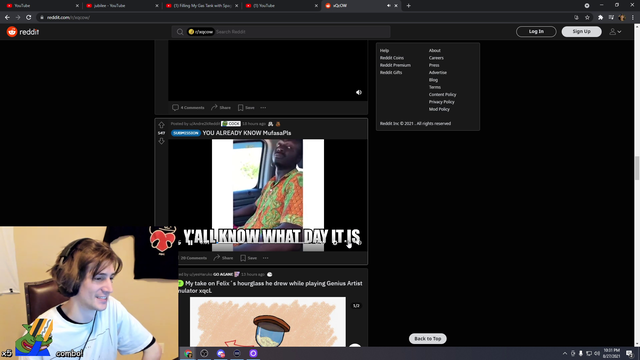
Task: Close the jubilee - YouTube tab
Action: point(157,6)
